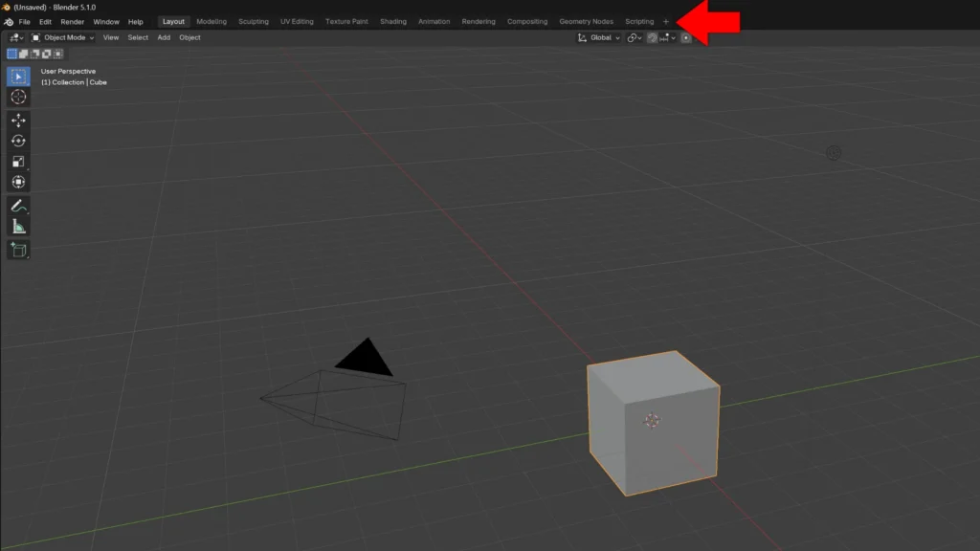Toggle snapping magnet on or off
980x551 pixels.
click(653, 37)
